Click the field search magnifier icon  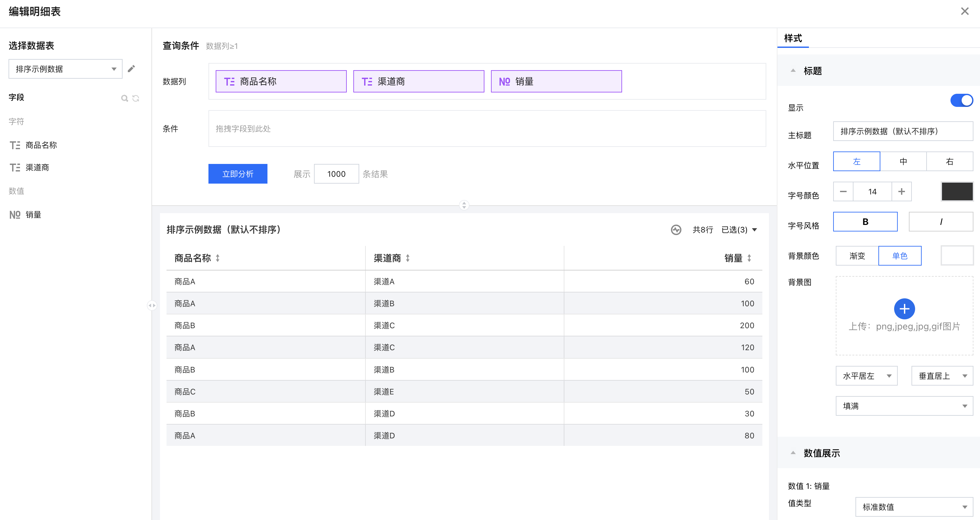(x=125, y=98)
